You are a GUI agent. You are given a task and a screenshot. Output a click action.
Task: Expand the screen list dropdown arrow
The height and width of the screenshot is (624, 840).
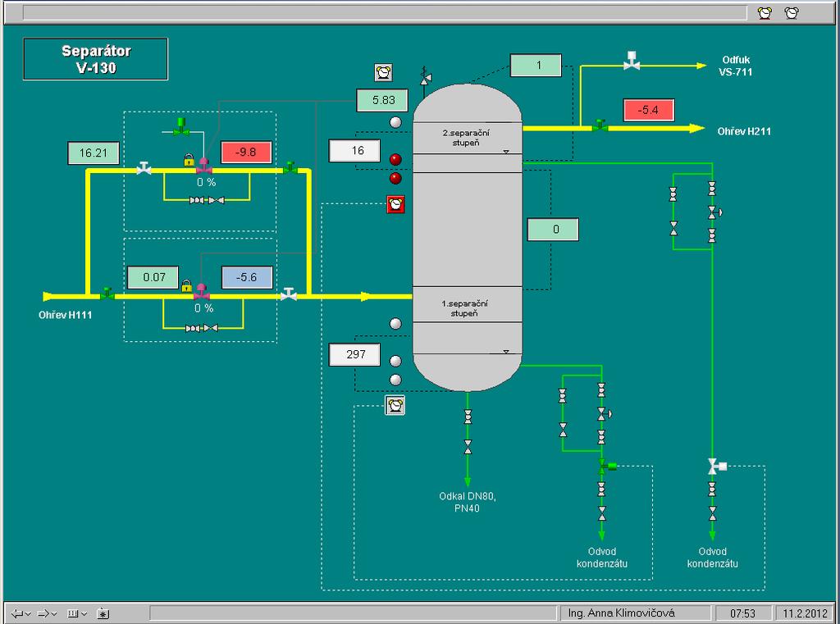(x=84, y=614)
